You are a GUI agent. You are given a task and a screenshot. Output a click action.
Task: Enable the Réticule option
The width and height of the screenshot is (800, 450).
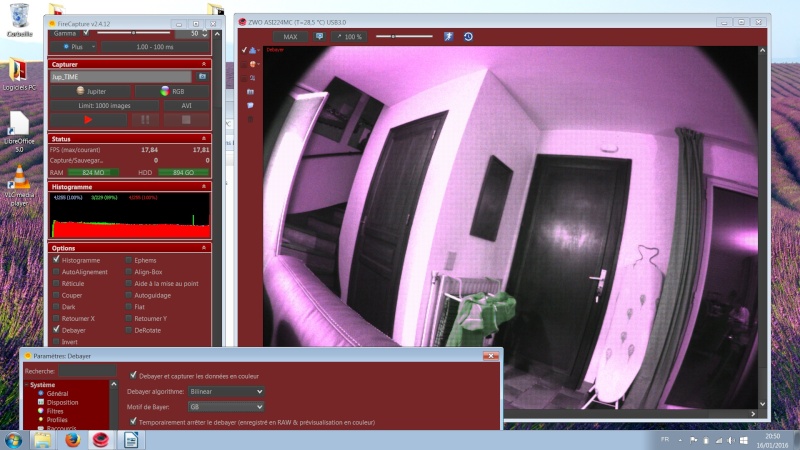click(x=56, y=284)
